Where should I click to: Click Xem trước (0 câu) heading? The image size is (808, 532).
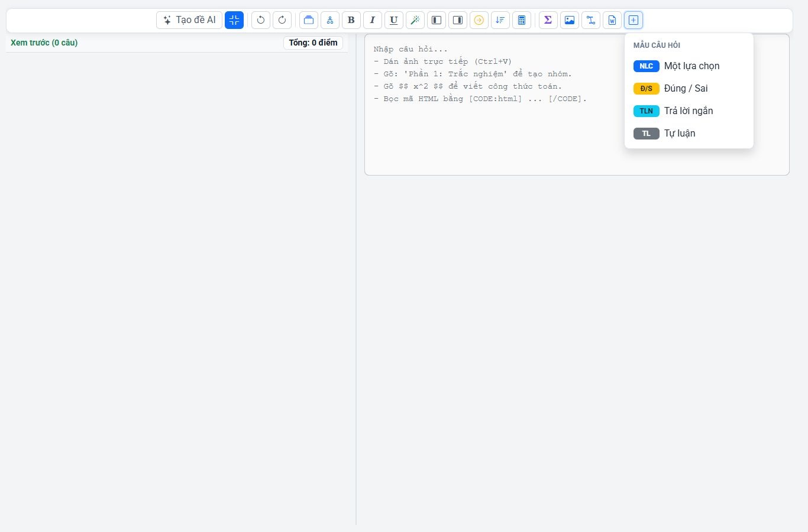[x=44, y=43]
